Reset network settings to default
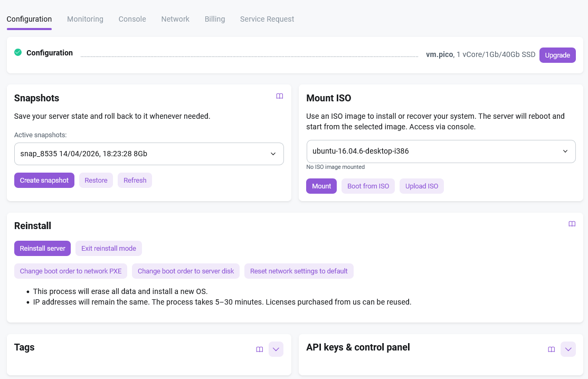 [299, 271]
